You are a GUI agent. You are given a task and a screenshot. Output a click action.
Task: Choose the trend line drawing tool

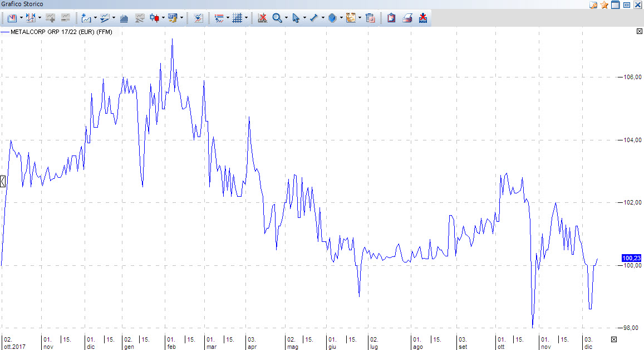313,18
